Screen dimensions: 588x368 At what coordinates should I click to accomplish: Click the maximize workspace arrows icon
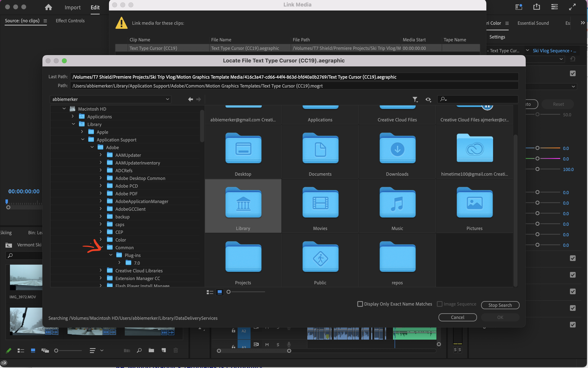coord(572,7)
